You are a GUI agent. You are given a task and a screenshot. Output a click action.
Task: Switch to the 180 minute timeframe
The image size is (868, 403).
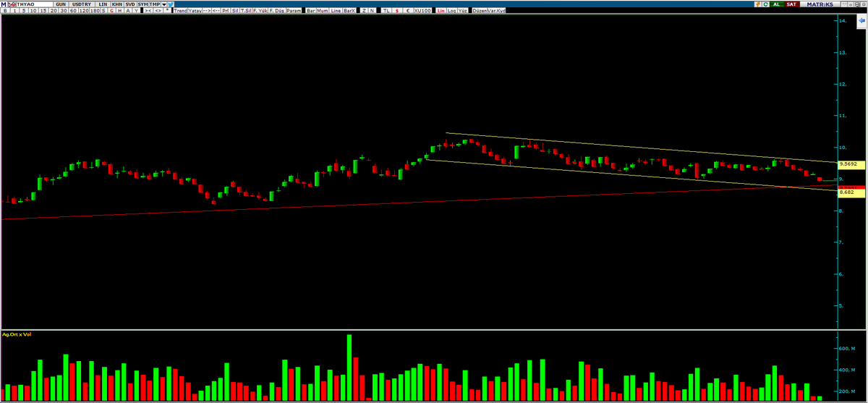pos(95,11)
